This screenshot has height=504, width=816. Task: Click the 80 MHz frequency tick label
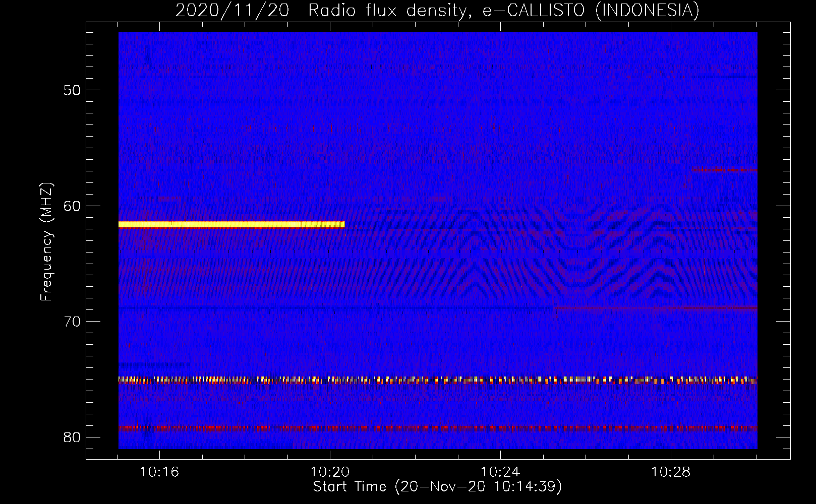tap(72, 437)
